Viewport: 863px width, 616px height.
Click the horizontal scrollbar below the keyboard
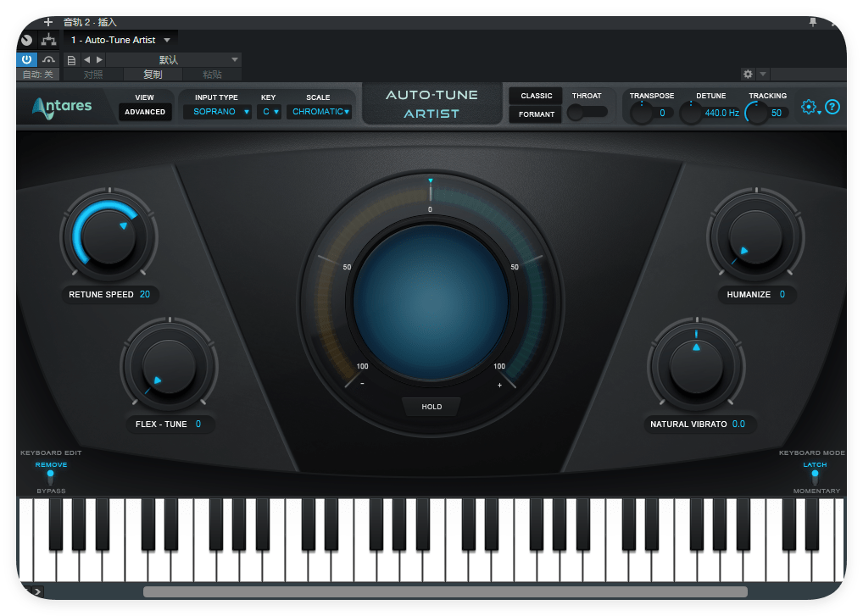click(445, 591)
